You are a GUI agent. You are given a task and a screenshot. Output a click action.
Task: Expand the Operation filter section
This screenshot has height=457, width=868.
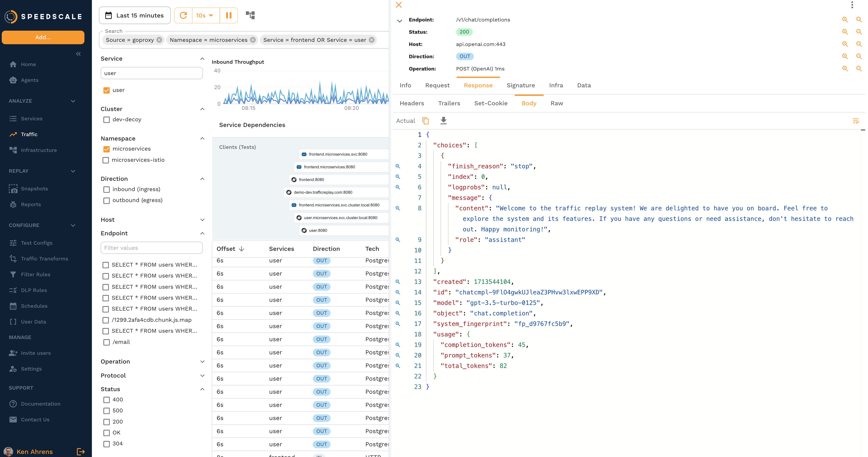tap(202, 362)
